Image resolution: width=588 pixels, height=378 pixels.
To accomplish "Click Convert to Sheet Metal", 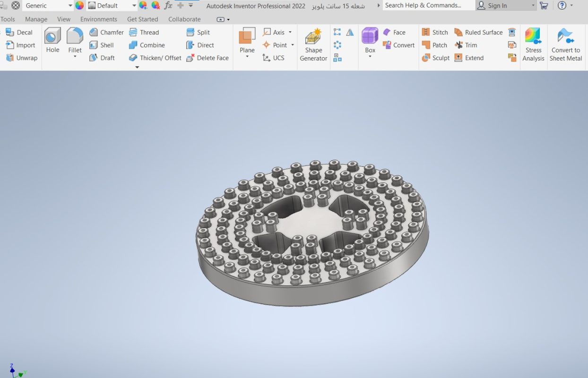I will pos(565,45).
